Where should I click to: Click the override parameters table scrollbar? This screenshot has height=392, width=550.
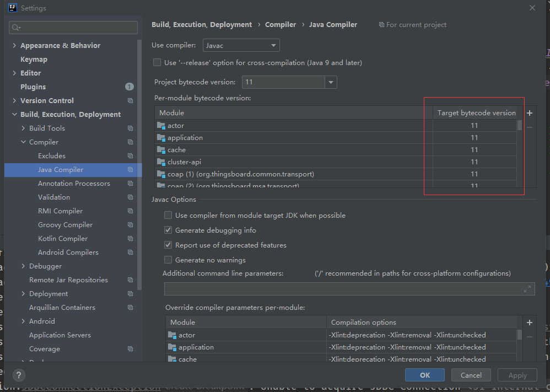pyautogui.click(x=520, y=335)
